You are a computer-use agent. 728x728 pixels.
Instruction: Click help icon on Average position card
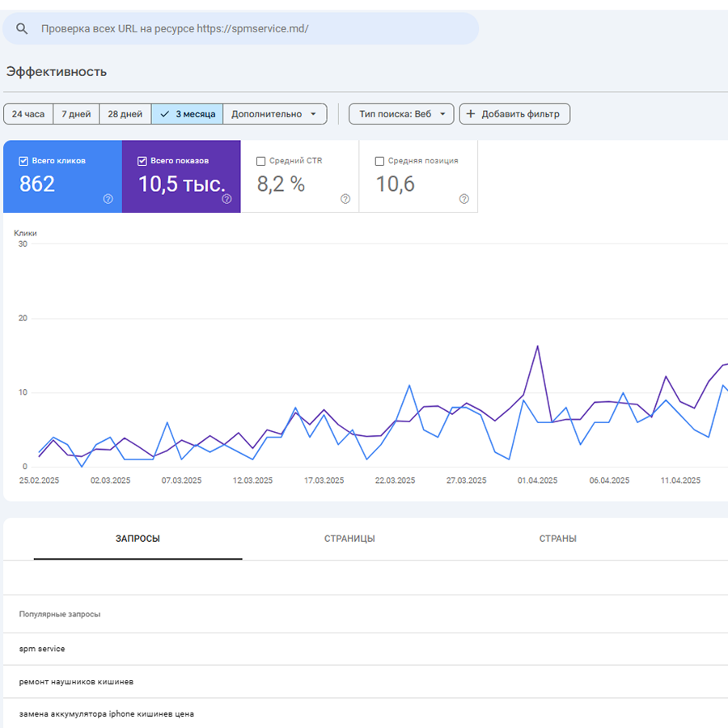[x=464, y=199]
